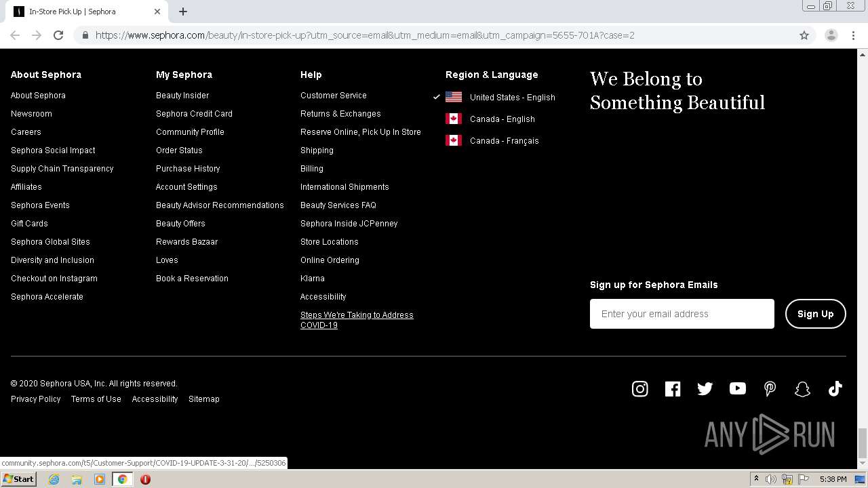The height and width of the screenshot is (488, 868).
Task: Open the Gift Cards link
Action: tap(29, 224)
